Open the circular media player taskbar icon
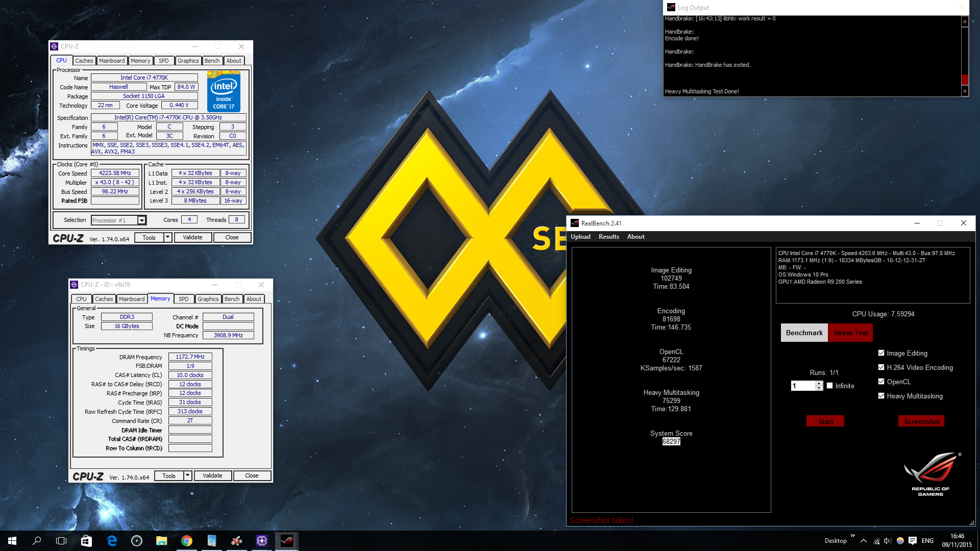 [137, 541]
